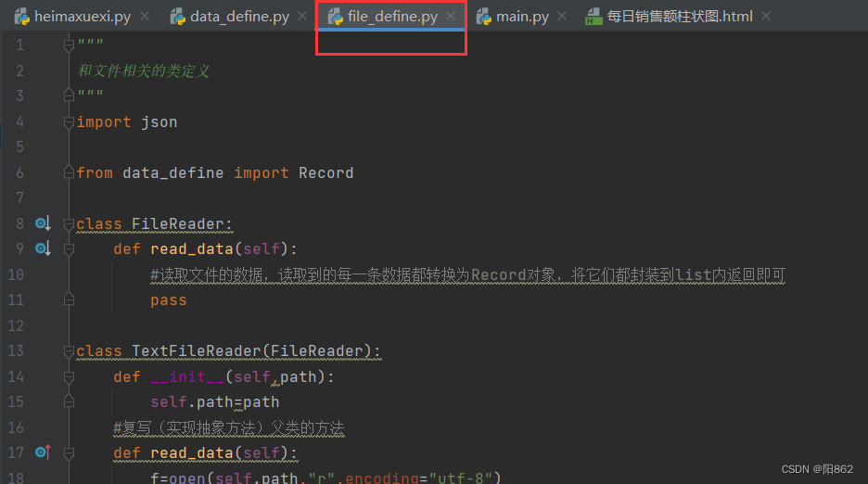The width and height of the screenshot is (868, 484).
Task: Click the Python file icon on main.py tab
Action: click(483, 17)
